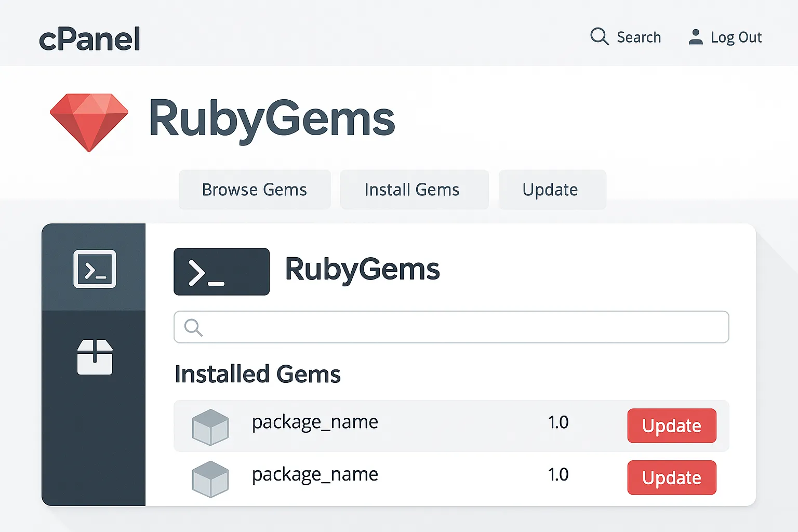Image resolution: width=798 pixels, height=532 pixels.
Task: Select the first package_name row entry
Action: point(315,422)
